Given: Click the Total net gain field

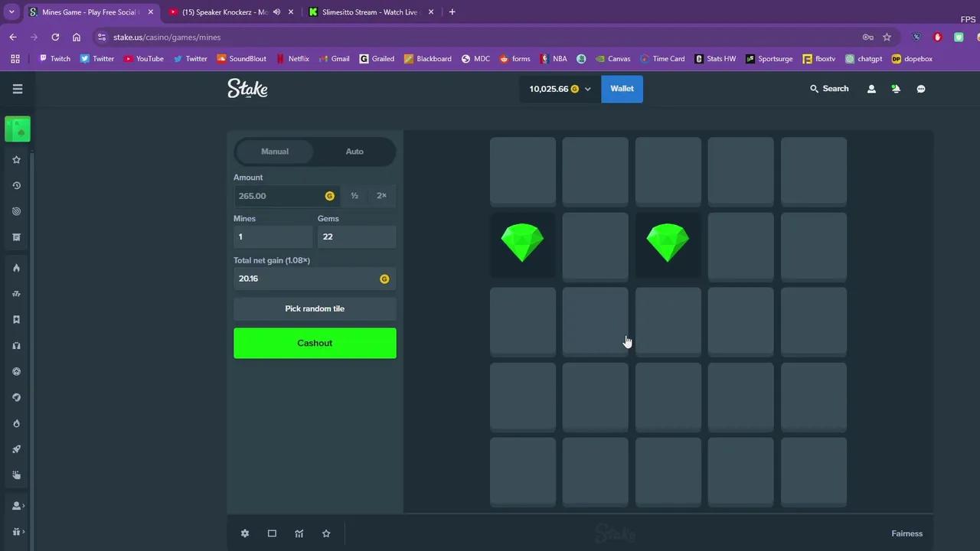Looking at the screenshot, I should pos(315,279).
